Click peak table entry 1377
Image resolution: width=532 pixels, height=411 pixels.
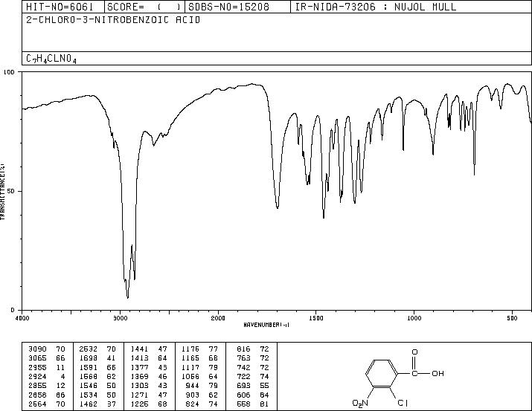[139, 368]
